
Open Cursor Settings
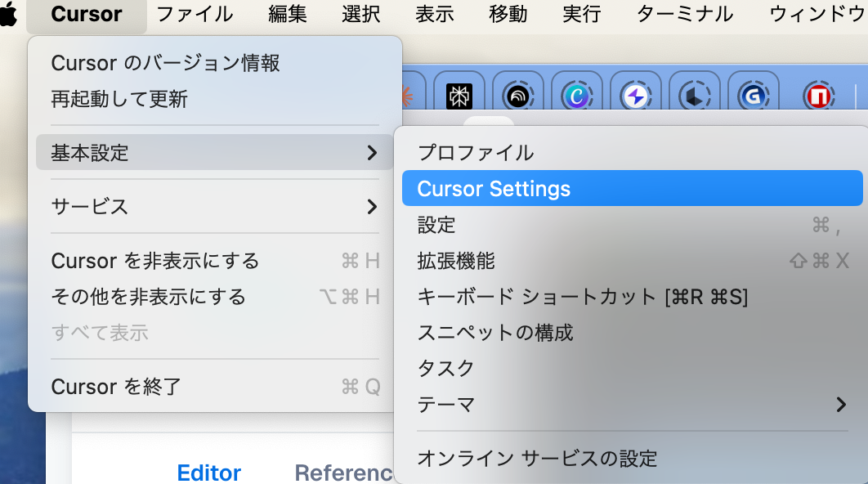632,188
